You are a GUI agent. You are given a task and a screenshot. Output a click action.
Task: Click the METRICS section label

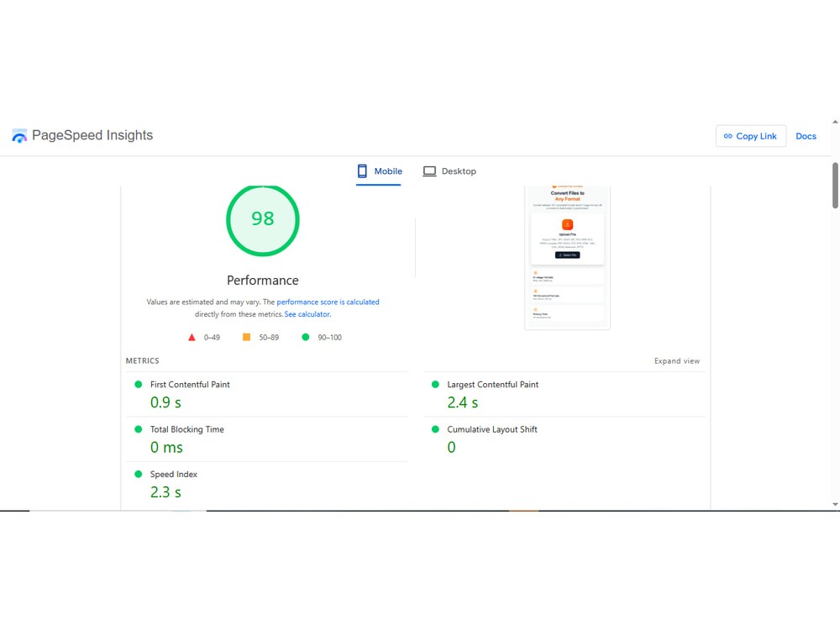click(143, 361)
